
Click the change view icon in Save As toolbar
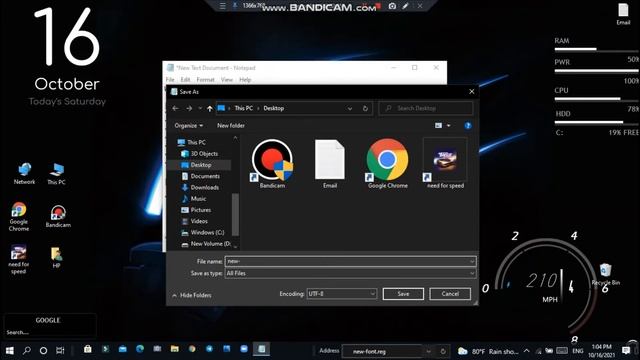438,126
